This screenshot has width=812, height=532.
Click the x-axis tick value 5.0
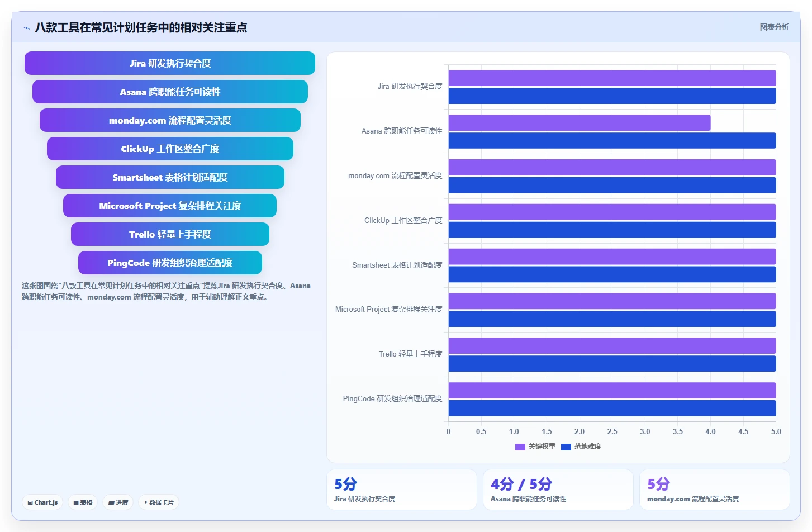click(776, 432)
